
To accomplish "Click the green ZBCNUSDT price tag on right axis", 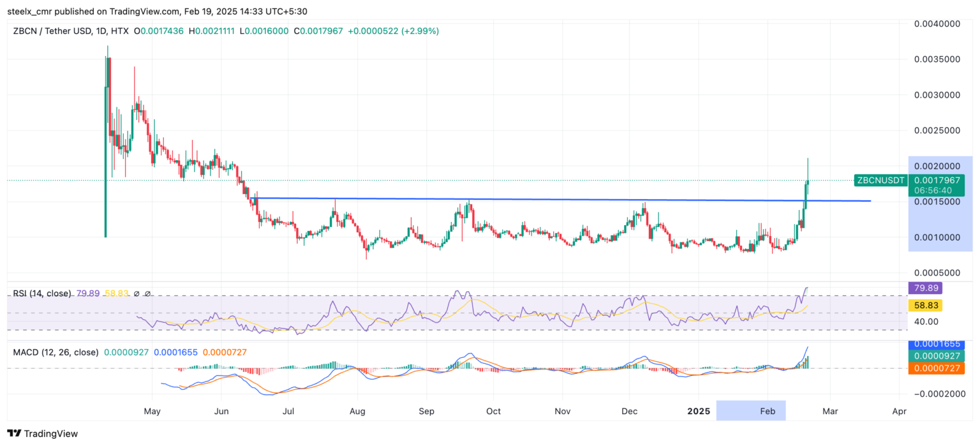I will coord(882,181).
